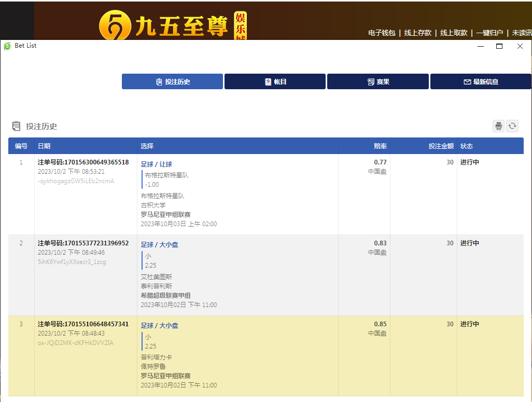The height and width of the screenshot is (402, 532).
Task: Click the 一键归户 link
Action: pyautogui.click(x=489, y=33)
